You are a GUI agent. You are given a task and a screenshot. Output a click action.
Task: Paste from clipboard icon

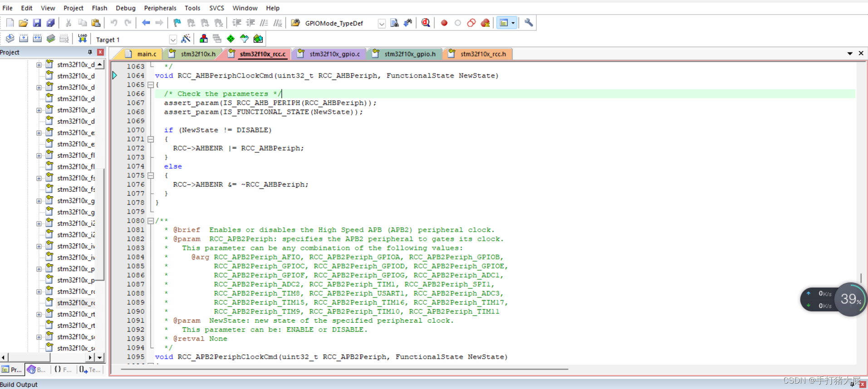[96, 23]
